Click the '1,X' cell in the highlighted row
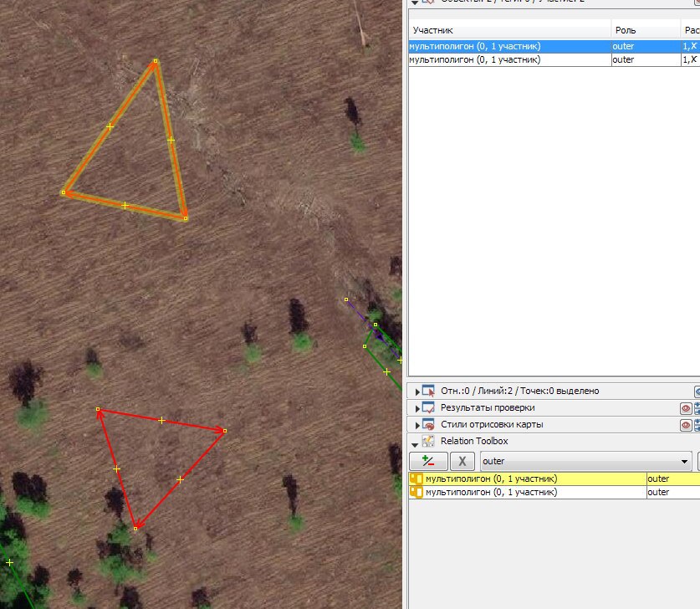The image size is (700, 609). pyautogui.click(x=690, y=46)
